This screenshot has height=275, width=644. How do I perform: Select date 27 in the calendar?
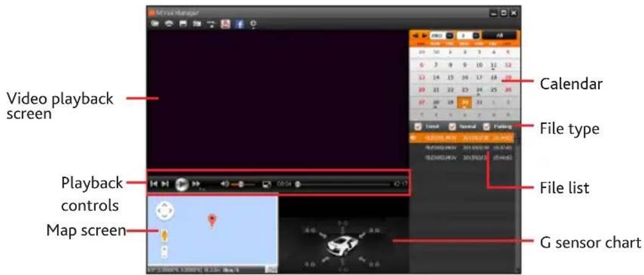tap(421, 102)
